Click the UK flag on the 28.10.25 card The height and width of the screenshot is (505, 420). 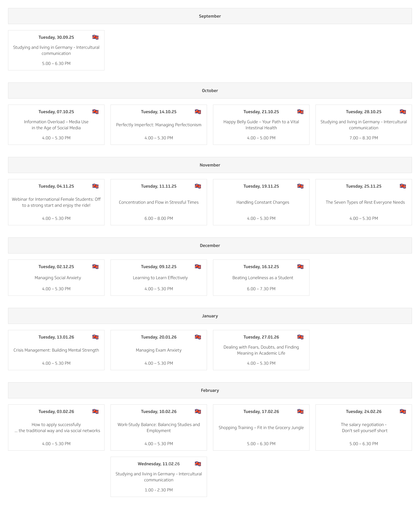(x=403, y=112)
